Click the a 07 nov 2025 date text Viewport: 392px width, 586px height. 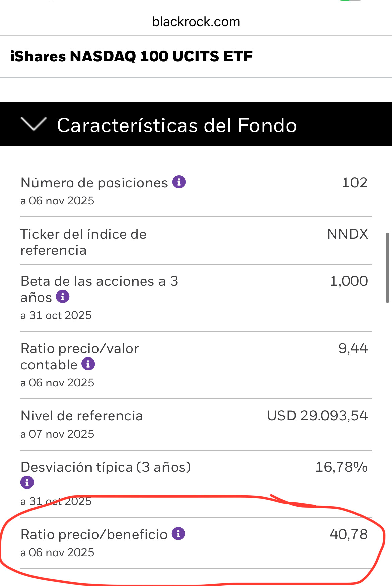click(57, 434)
